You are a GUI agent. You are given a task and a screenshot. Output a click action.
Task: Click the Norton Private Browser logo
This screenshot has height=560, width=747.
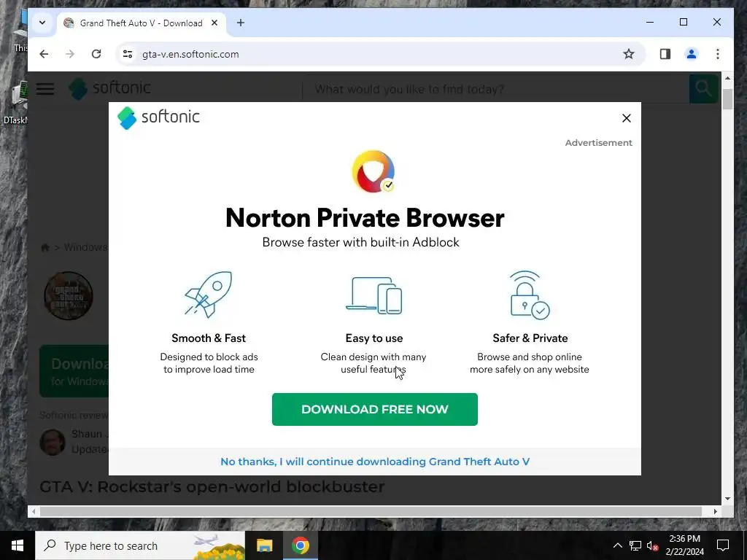(x=373, y=171)
